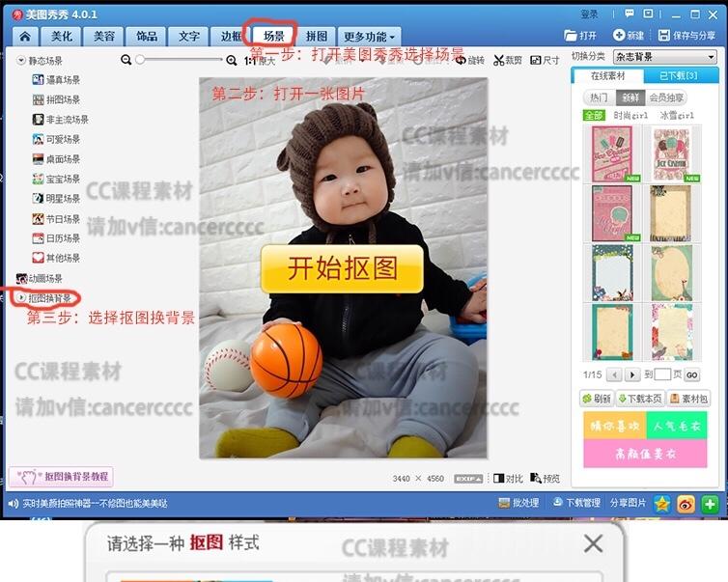This screenshot has height=582, width=728.
Task: Select 宝宝场景 in the sidebar
Action: click(x=56, y=180)
